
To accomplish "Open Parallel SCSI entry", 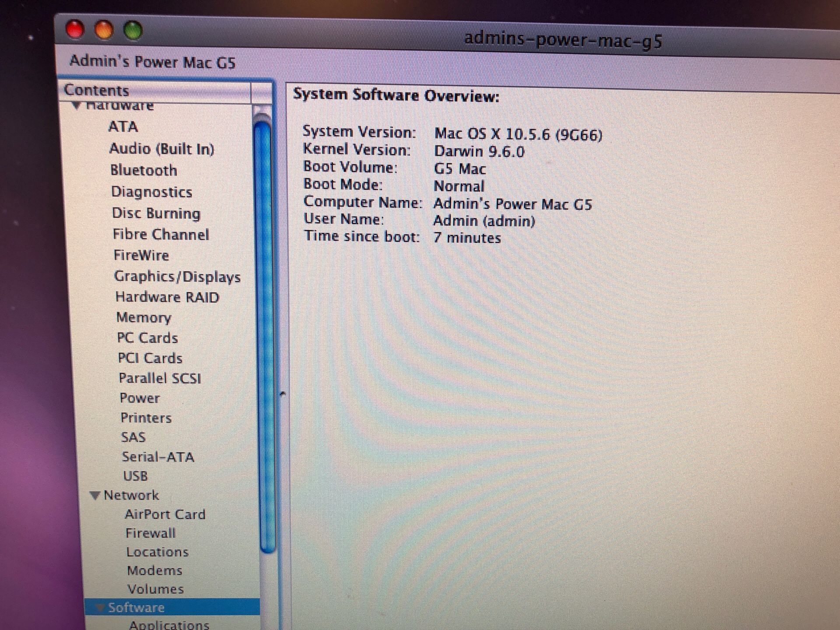I will click(x=160, y=378).
